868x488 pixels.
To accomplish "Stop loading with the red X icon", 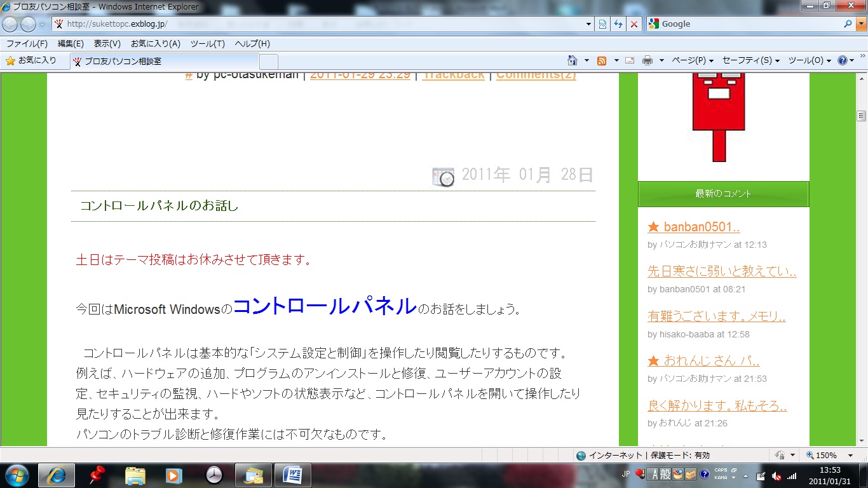I will point(634,24).
